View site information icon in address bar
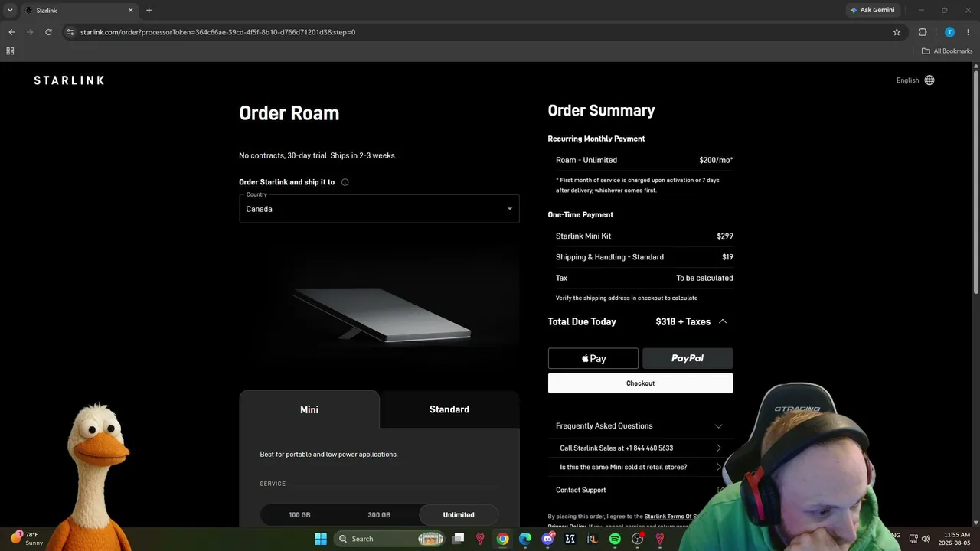Screen dimensions: 980x551 [x=70, y=32]
